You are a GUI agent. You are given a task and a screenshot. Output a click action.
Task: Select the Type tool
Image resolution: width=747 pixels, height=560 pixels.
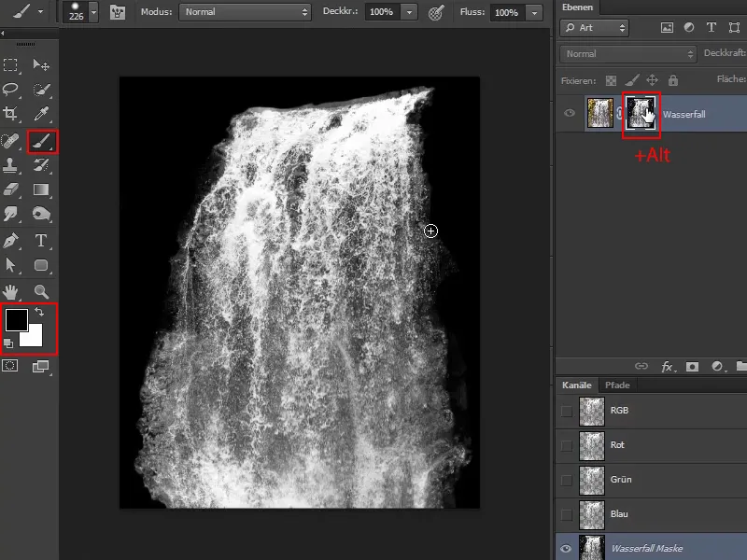pyautogui.click(x=41, y=241)
